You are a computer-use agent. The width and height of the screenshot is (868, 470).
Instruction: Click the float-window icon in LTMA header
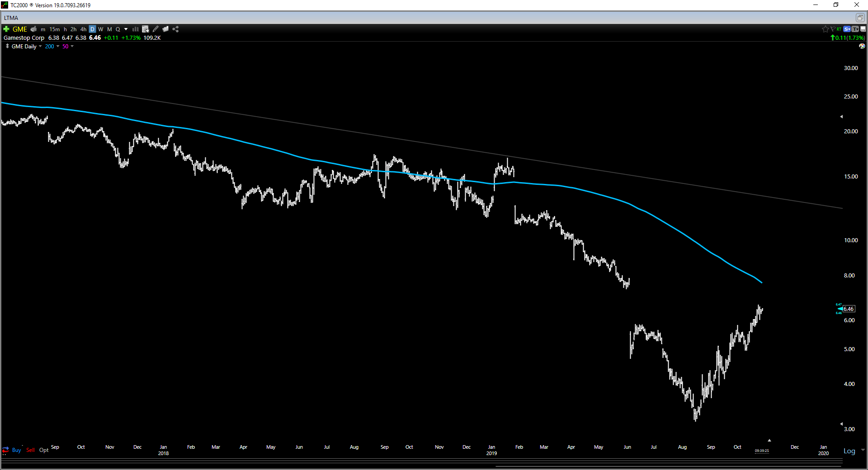(860, 18)
